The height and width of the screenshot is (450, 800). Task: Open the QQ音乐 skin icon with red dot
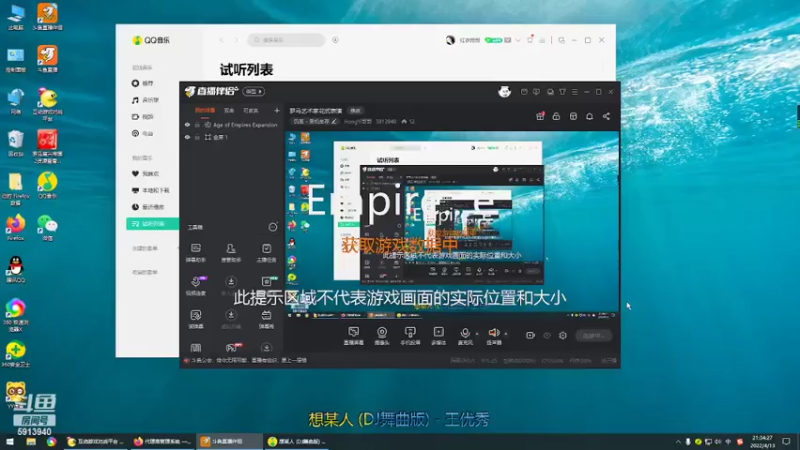[x=530, y=40]
